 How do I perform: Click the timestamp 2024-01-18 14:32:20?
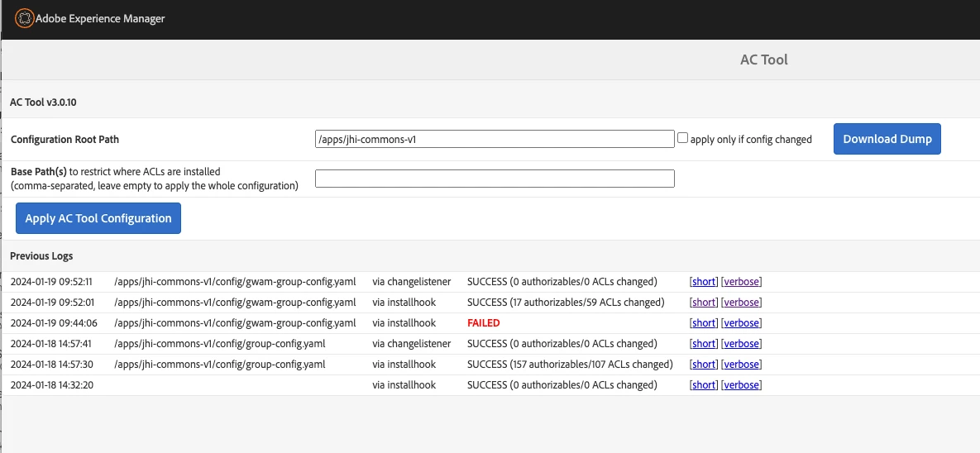coord(51,385)
